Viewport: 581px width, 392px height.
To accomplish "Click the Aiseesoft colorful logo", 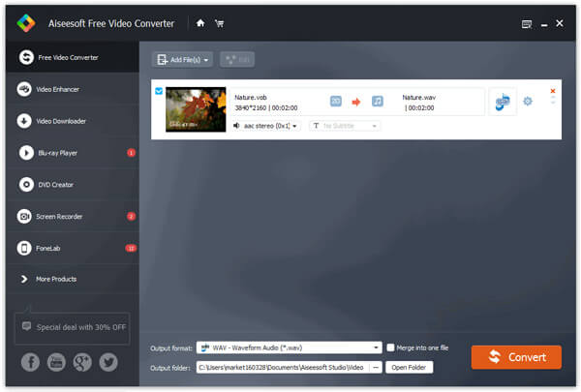I will [x=26, y=23].
